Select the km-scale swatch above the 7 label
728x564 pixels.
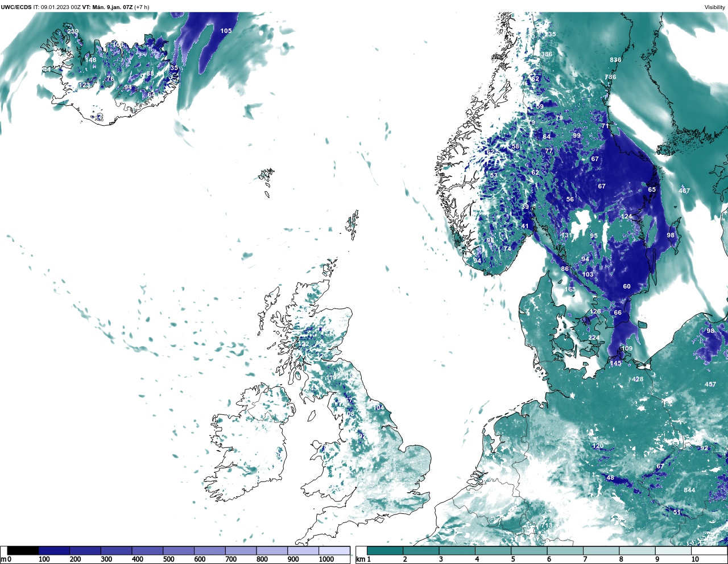(601, 550)
